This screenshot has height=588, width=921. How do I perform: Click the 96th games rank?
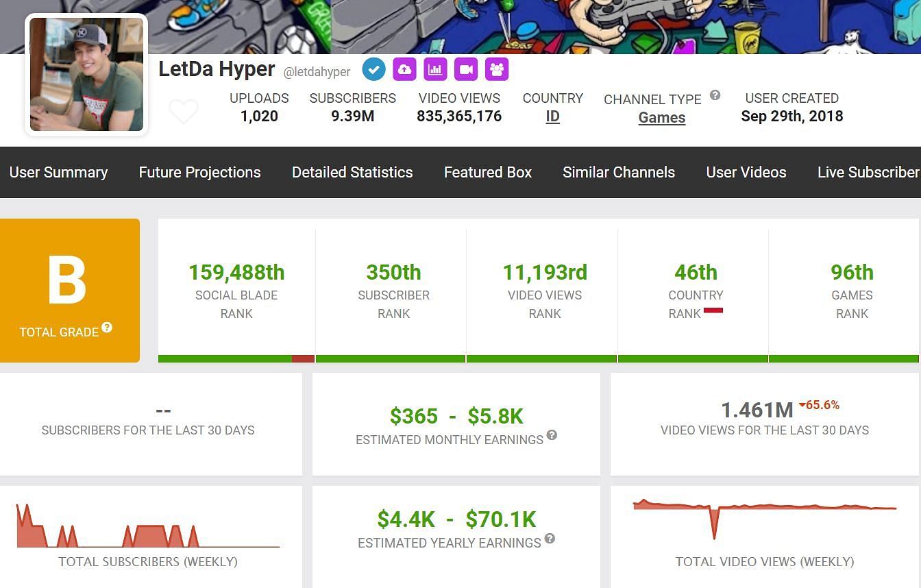(x=852, y=272)
